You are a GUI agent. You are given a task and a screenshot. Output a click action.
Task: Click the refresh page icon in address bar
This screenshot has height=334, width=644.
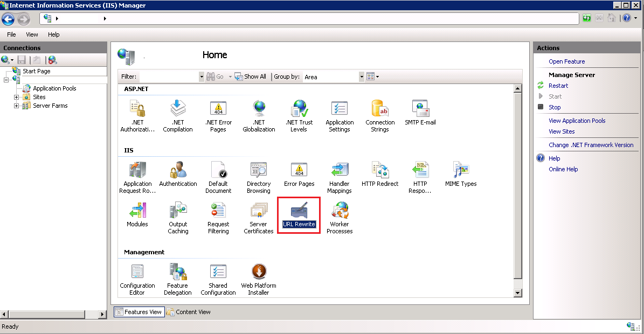[x=587, y=18]
